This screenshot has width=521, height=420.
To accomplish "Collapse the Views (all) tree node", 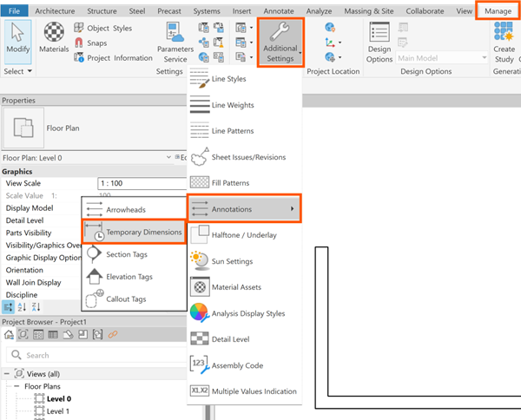I will pyautogui.click(x=6, y=374).
